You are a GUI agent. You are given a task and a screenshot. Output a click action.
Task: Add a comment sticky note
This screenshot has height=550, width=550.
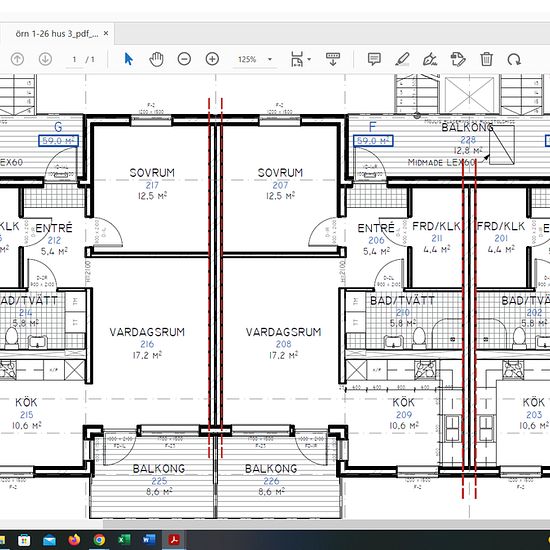374,59
